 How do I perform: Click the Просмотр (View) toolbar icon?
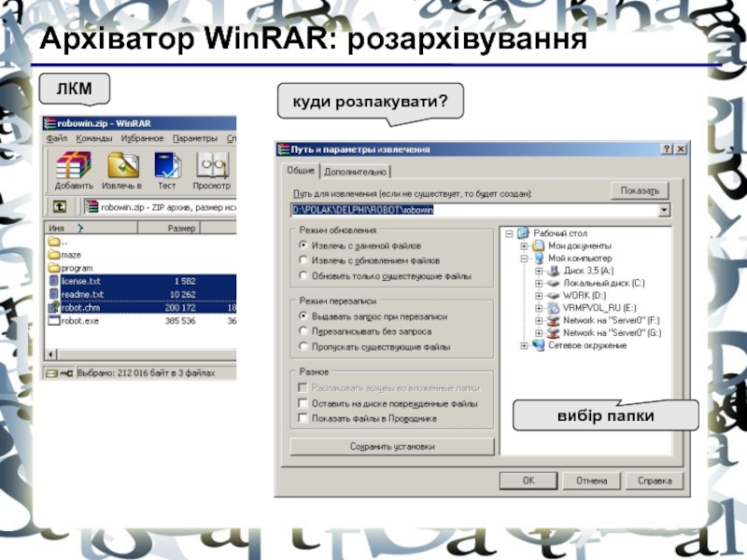212,165
